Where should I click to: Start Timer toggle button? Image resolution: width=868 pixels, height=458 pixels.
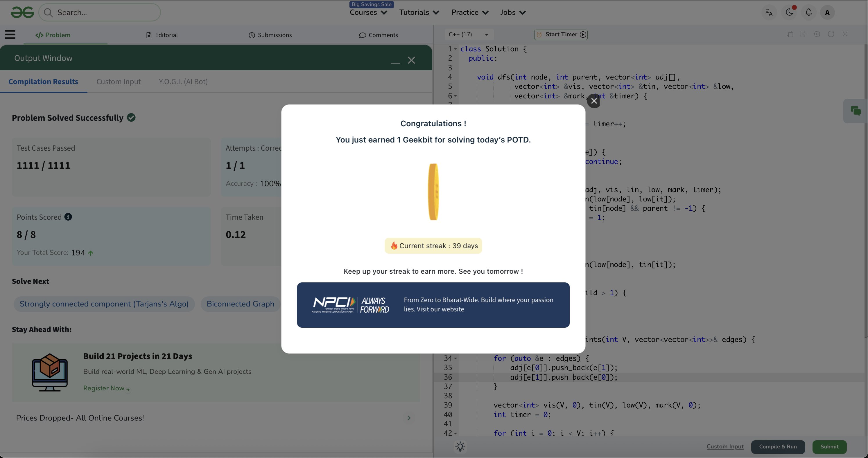(561, 34)
